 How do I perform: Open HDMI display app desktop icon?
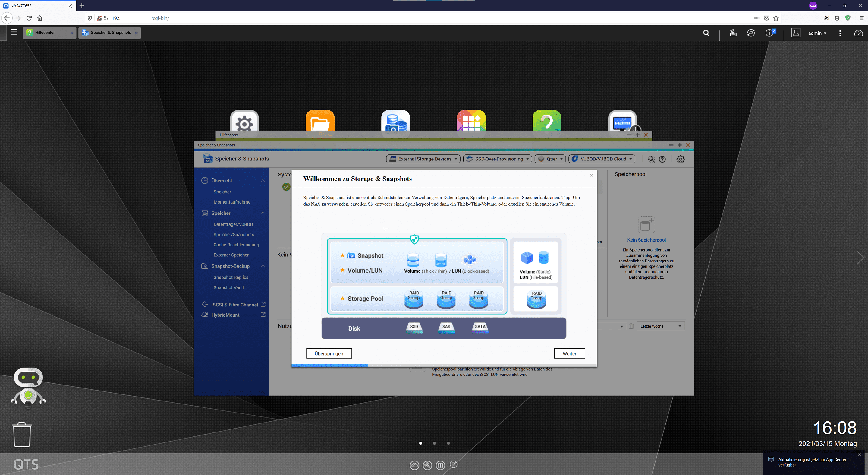point(622,123)
